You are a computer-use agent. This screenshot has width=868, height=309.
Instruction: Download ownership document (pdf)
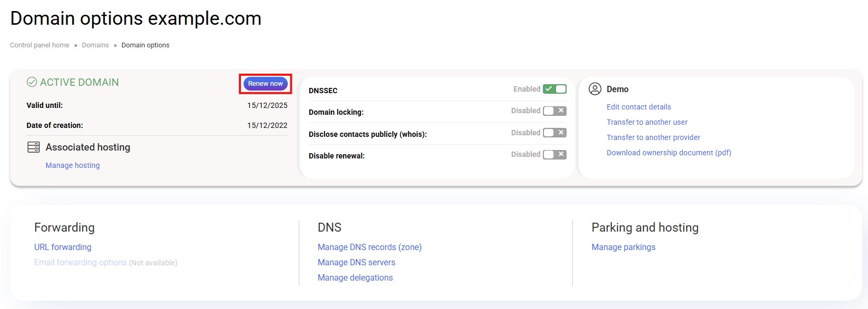[669, 153]
